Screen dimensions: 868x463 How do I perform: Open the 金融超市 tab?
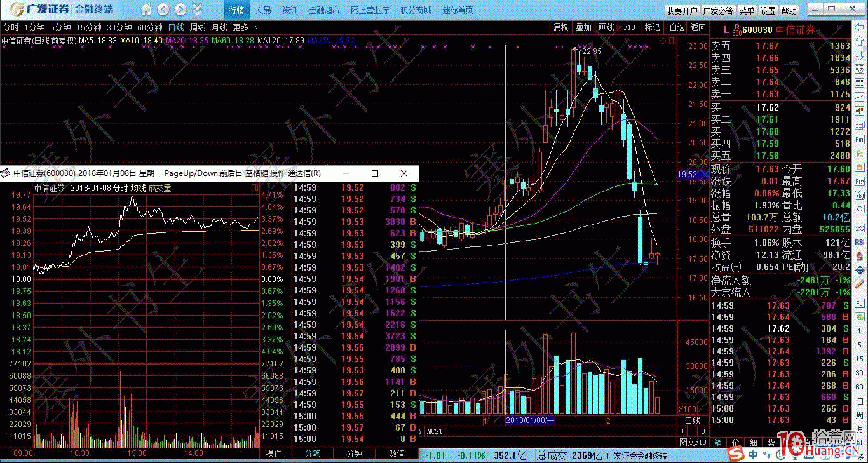(x=324, y=10)
